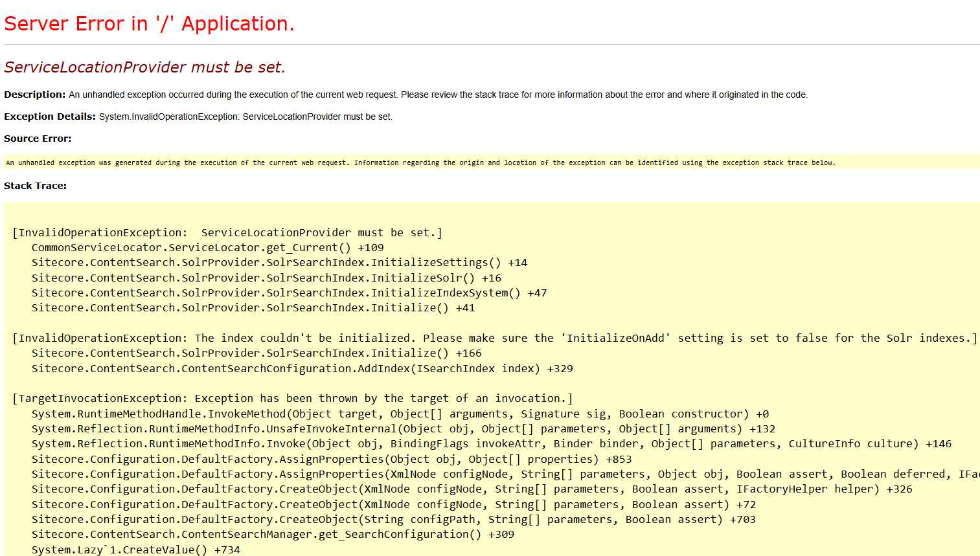Screen dimensions: 980x556
Task: Select the italic 'ServiceLocationProvider must be set.' heading
Action: point(144,67)
